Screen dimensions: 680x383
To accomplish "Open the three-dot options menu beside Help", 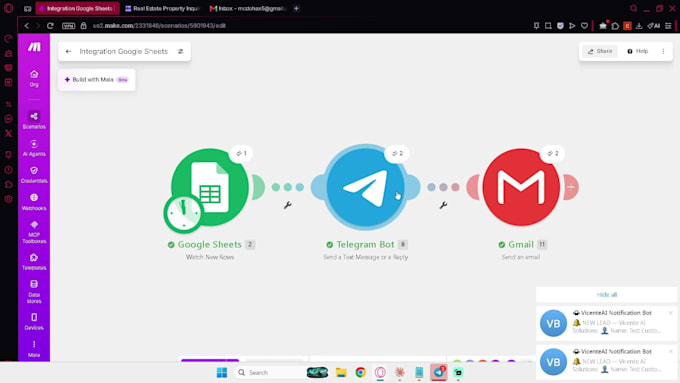I will point(663,51).
